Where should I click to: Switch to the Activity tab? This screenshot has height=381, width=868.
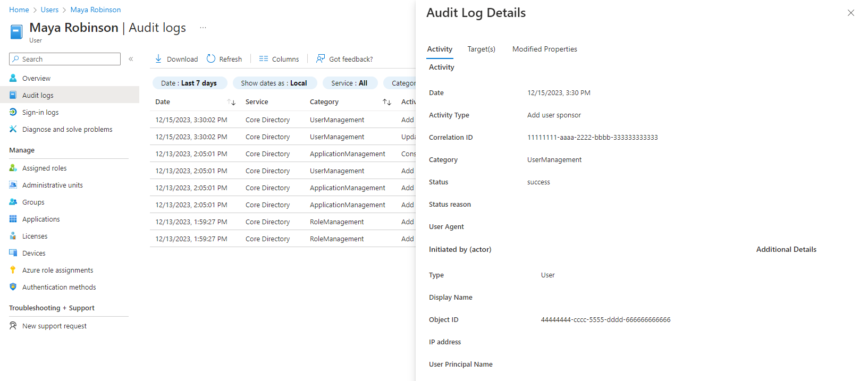tap(440, 49)
